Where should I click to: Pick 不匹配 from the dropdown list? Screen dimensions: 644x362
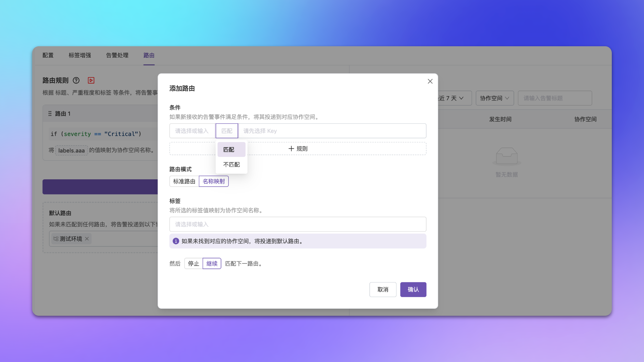(231, 165)
